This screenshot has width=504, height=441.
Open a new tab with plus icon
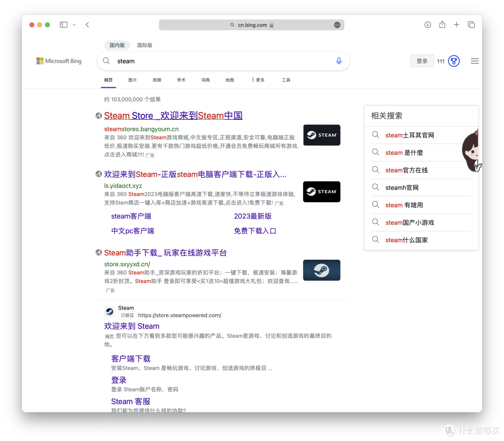point(456,25)
